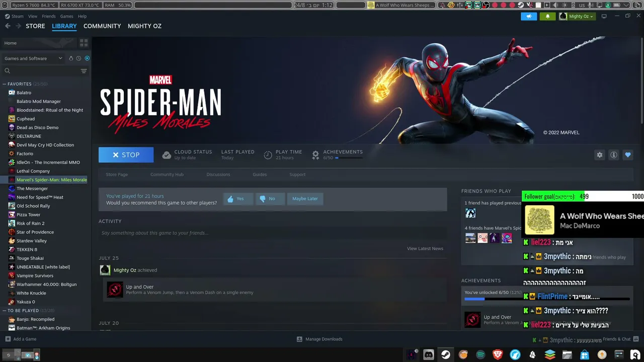Toggle favorite heart for this game
This screenshot has width=644, height=362.
tap(627, 155)
